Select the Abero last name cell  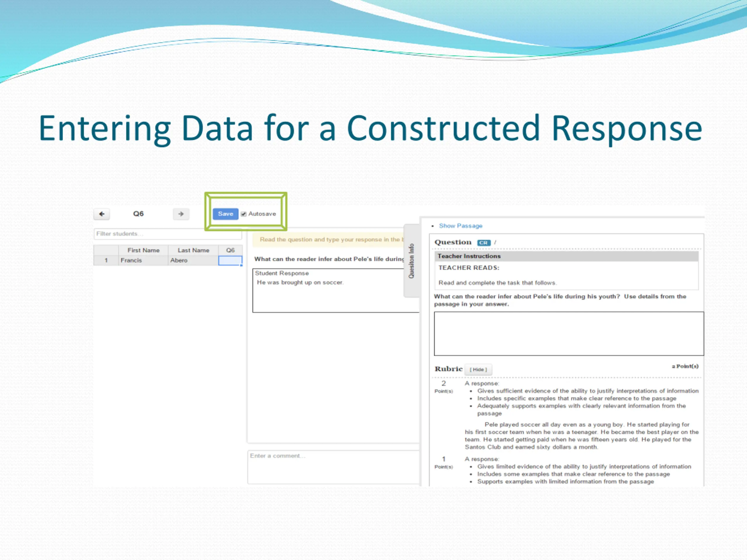click(x=193, y=260)
